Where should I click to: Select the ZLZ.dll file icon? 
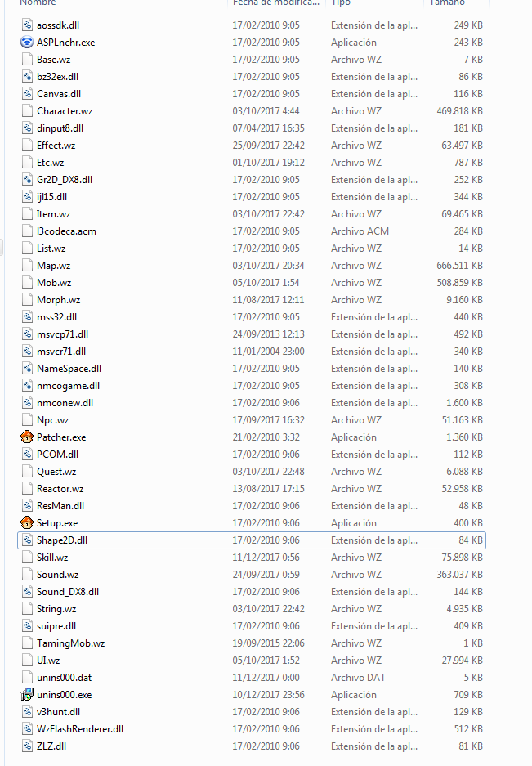coord(27,746)
